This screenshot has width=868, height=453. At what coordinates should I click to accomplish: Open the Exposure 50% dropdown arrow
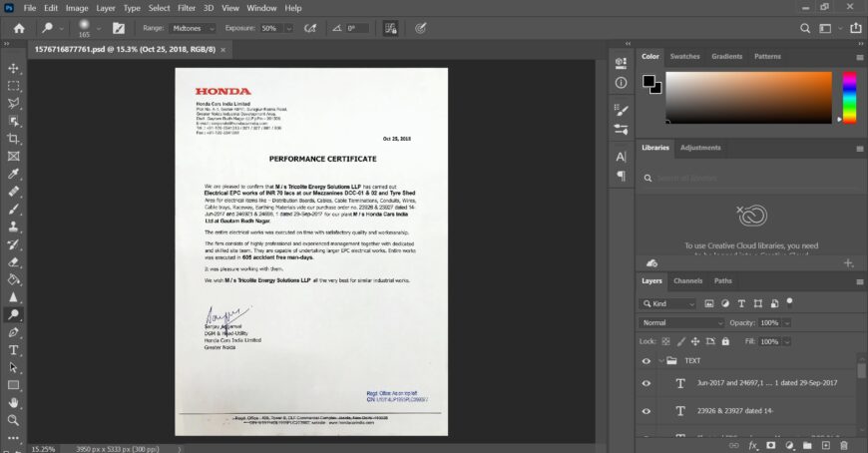pos(288,28)
